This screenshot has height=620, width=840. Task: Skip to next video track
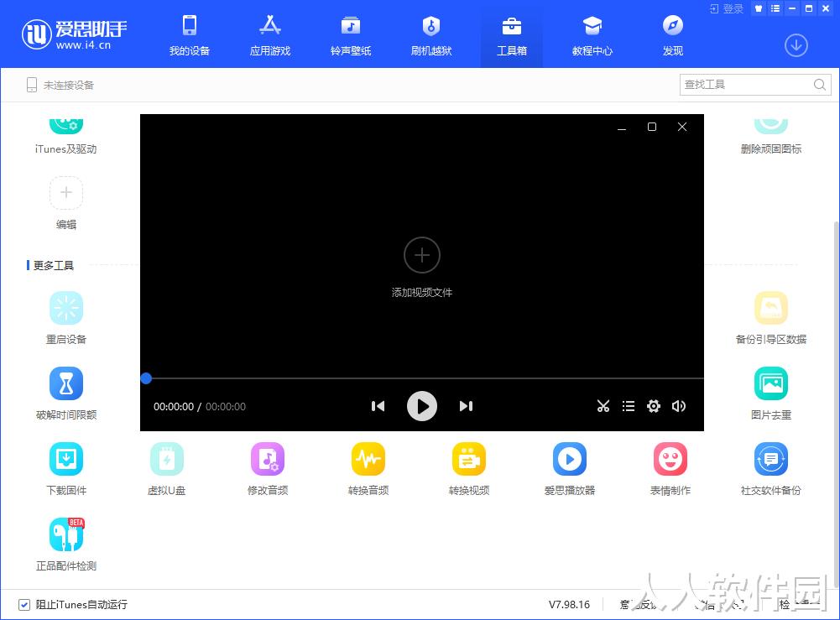[x=466, y=406]
